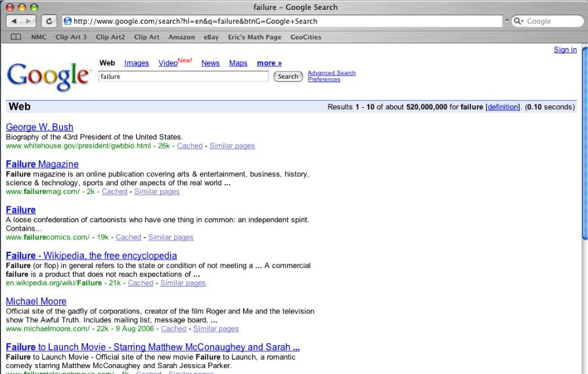Click the address bar URL field
The height and width of the screenshot is (374, 588).
(282, 21)
